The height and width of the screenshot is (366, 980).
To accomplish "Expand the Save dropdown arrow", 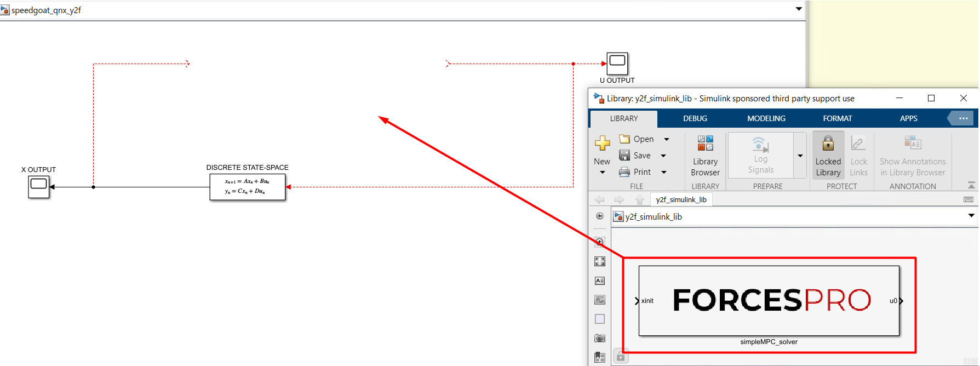I will [663, 156].
